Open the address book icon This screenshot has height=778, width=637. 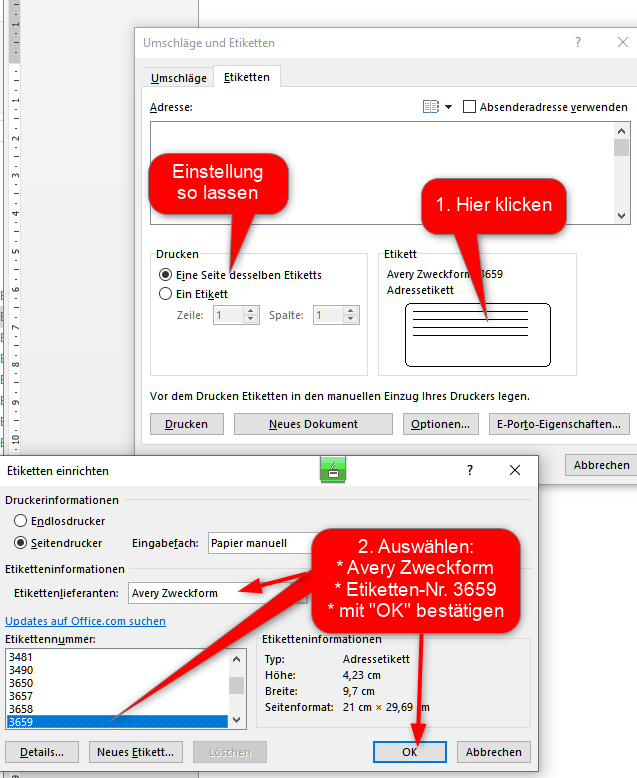[x=431, y=107]
